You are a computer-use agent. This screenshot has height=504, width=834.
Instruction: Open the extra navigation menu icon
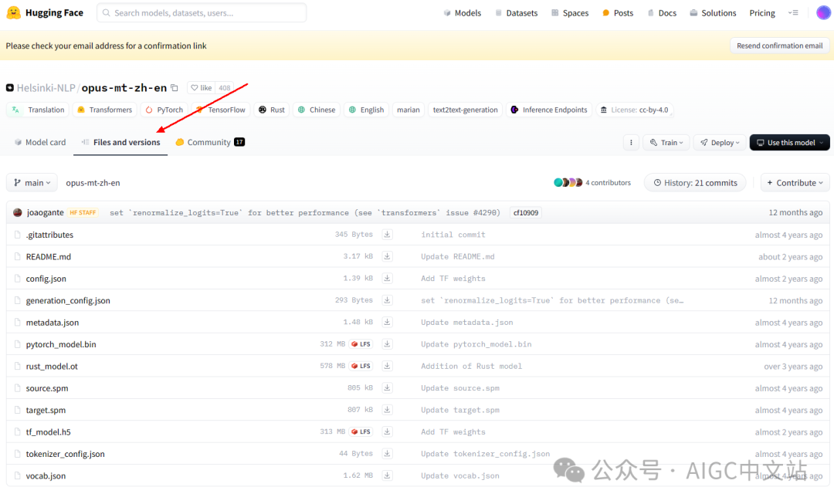pyautogui.click(x=793, y=13)
